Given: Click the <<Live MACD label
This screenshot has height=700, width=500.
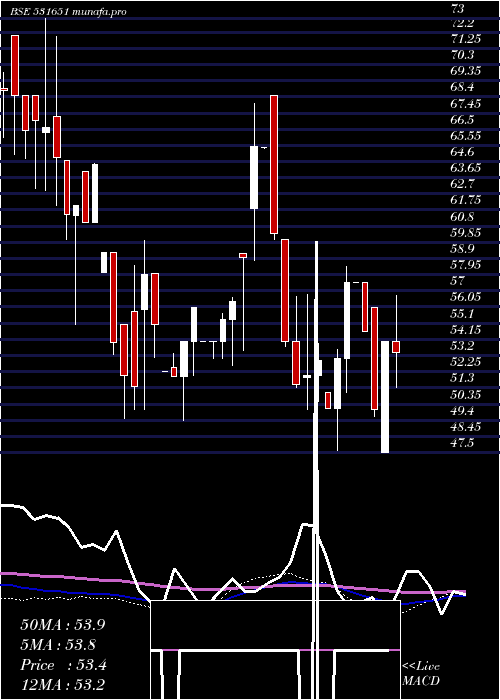Looking at the screenshot, I should click(421, 674).
